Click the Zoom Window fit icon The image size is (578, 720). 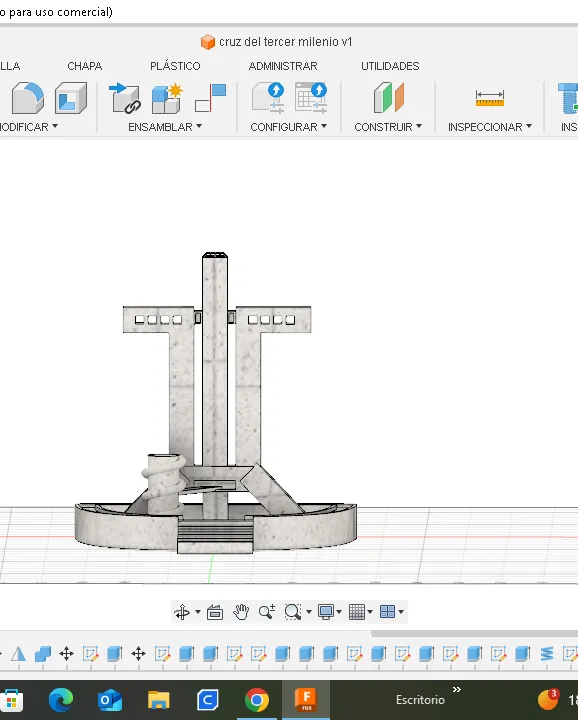292,612
